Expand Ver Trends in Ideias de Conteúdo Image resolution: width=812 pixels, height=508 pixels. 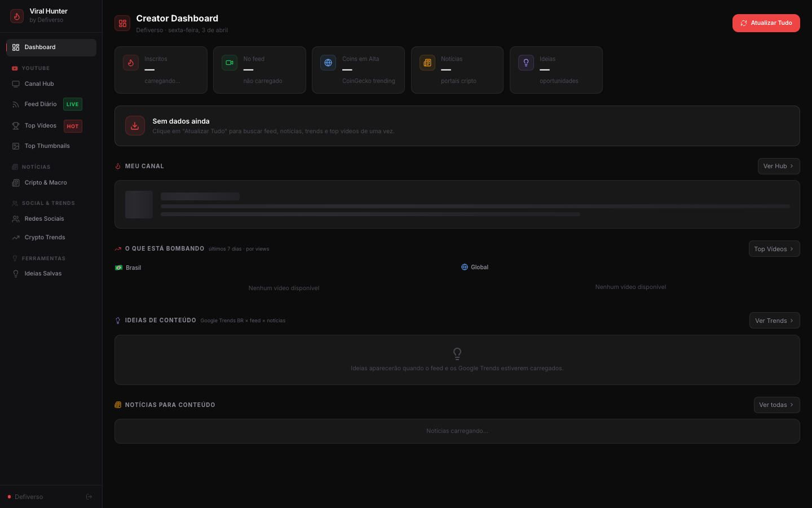point(774,320)
